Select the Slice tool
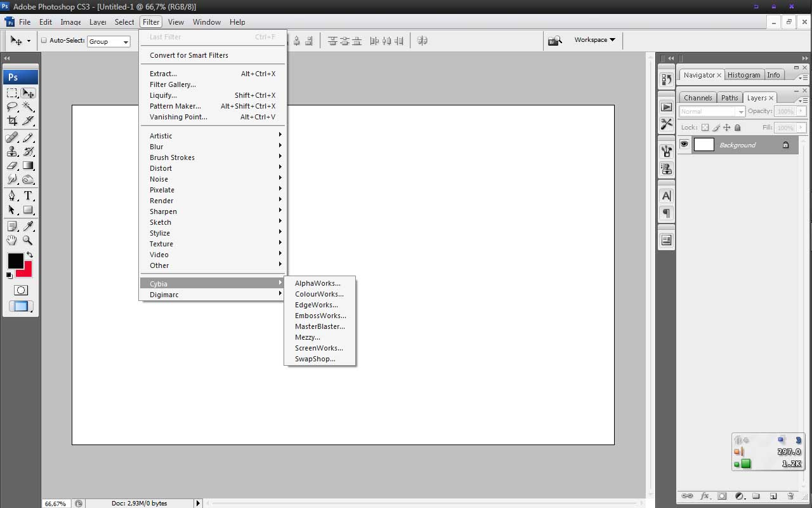Screen dimensions: 812x508 pyautogui.click(x=29, y=121)
